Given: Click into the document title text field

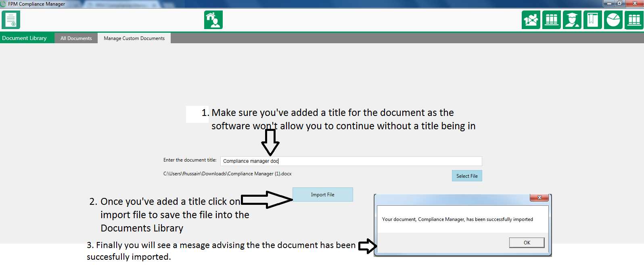Looking at the screenshot, I should (350, 161).
